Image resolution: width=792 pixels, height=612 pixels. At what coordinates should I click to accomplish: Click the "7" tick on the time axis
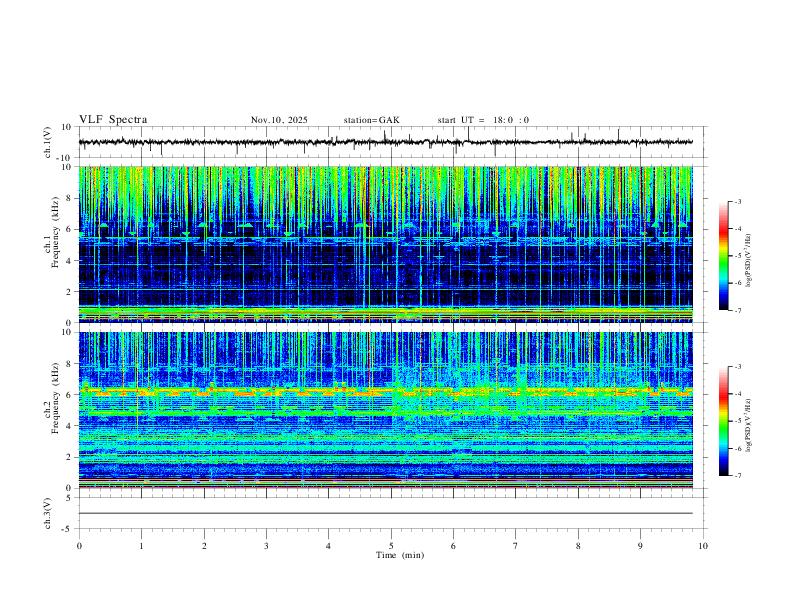tap(516, 546)
